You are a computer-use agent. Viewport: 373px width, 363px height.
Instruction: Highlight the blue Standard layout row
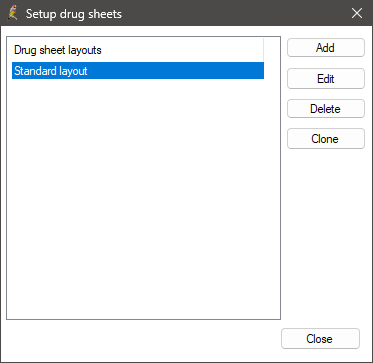[138, 71]
